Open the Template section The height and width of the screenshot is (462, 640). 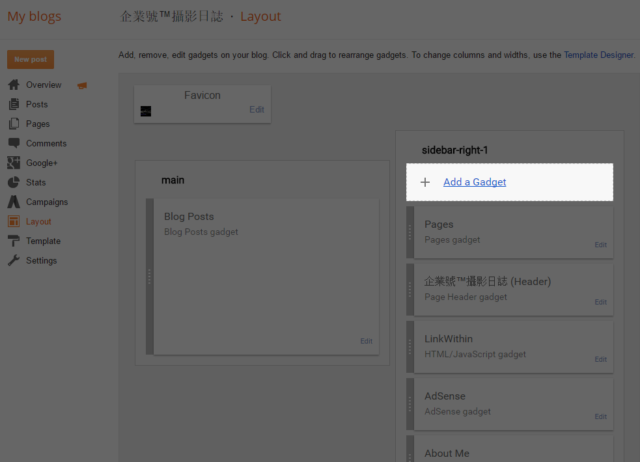tap(43, 241)
